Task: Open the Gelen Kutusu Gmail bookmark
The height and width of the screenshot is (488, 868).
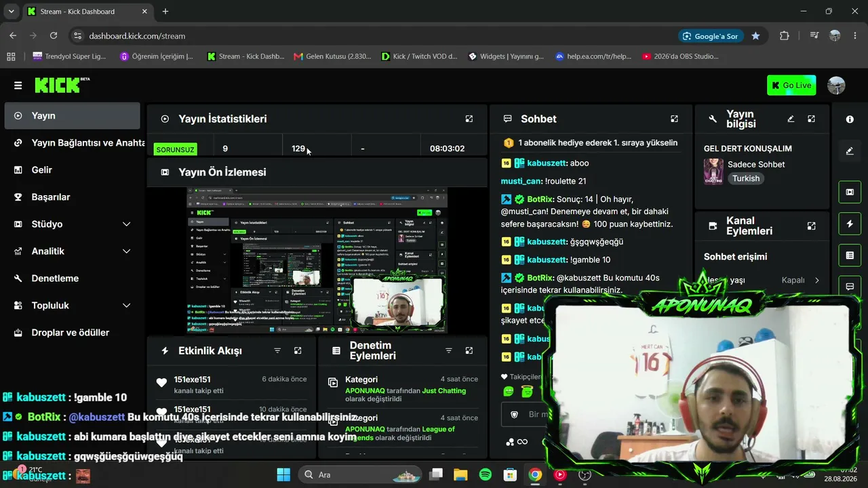Action: coord(332,56)
